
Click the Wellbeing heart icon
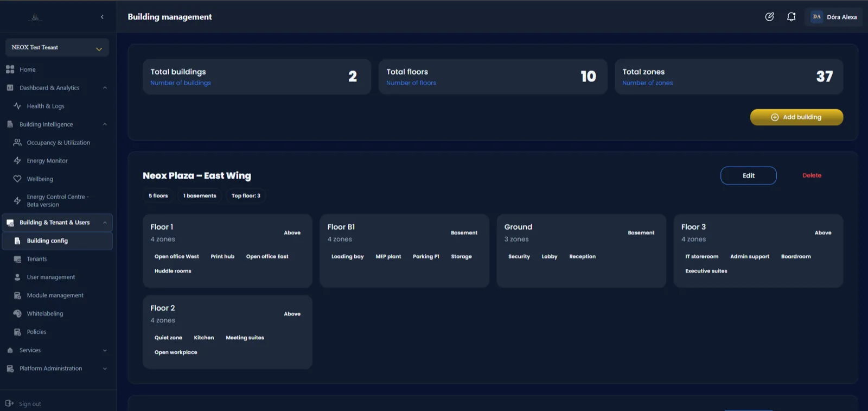pos(17,179)
